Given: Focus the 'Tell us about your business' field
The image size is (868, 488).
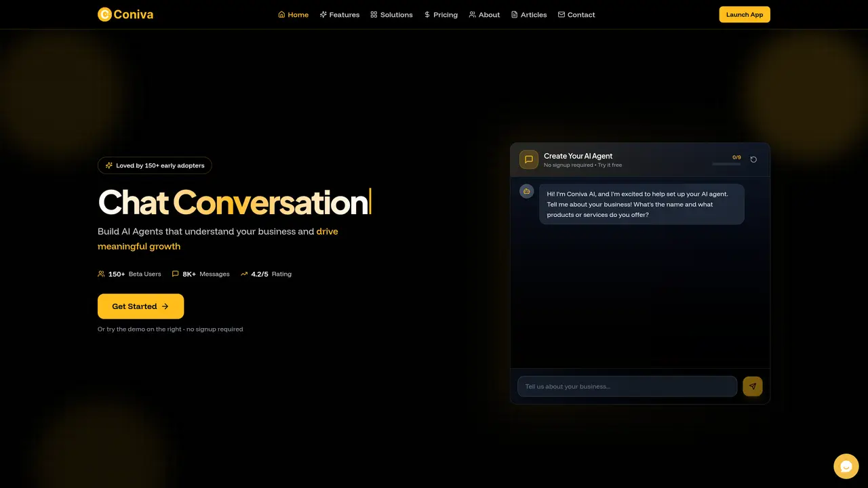Looking at the screenshot, I should [x=627, y=386].
